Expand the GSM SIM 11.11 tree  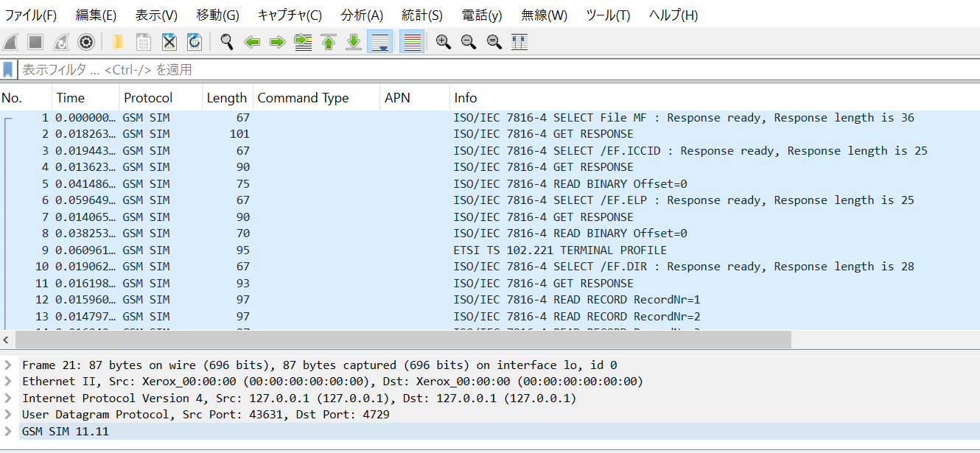[8, 431]
